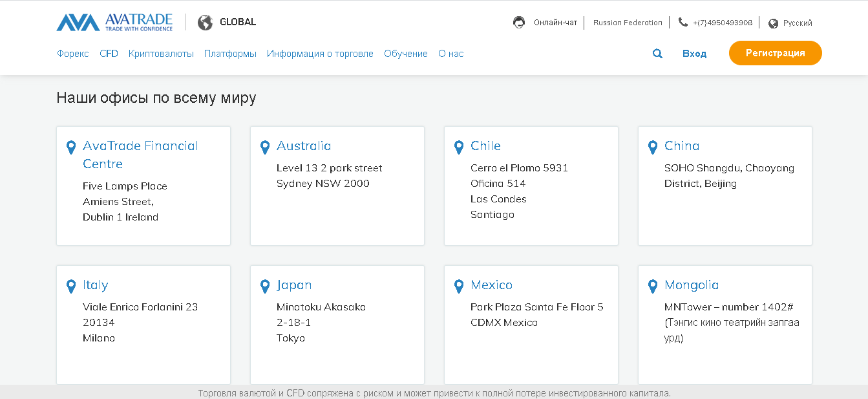Open the Русский language selector

pos(798,23)
